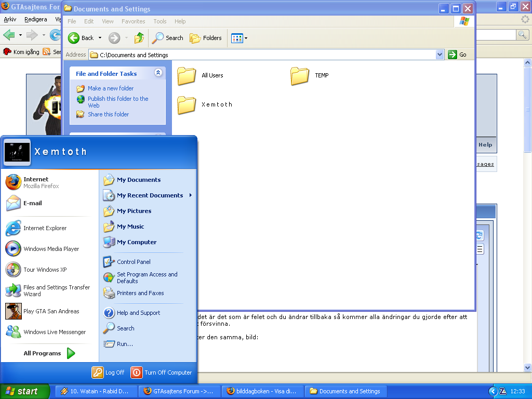
Task: Open the Views dropdown in Explorer toolbar
Action: coord(239,38)
